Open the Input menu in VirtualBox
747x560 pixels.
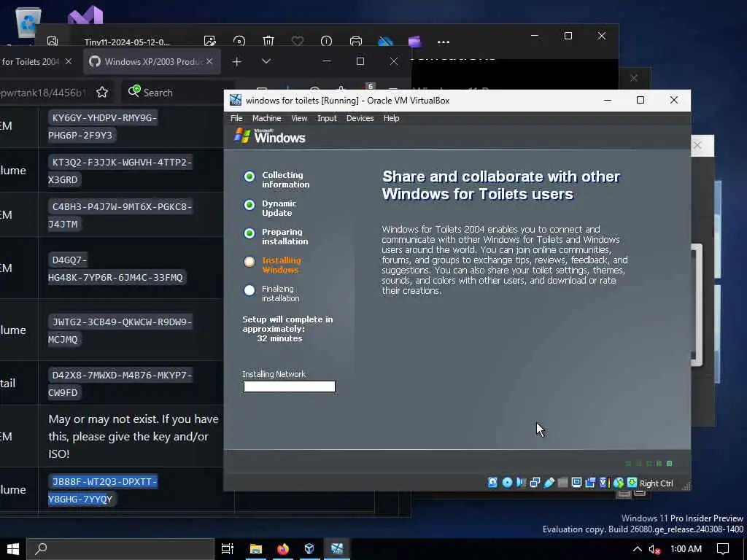pos(327,118)
